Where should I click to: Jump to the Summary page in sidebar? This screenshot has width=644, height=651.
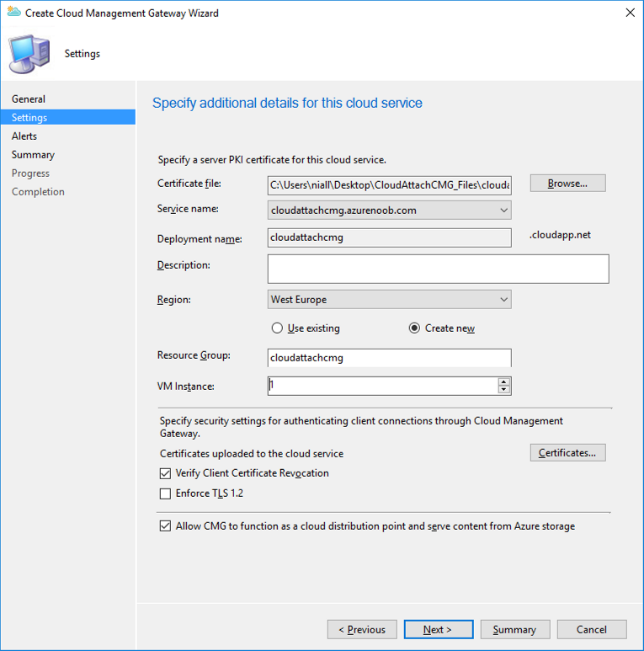(33, 154)
